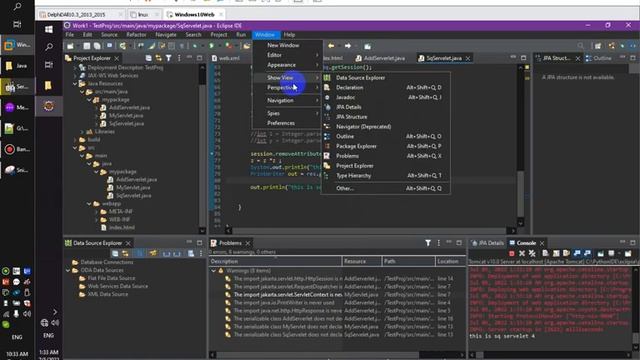Click Windows10Web tab in host window
The height and width of the screenshot is (360, 640).
coord(194,14)
